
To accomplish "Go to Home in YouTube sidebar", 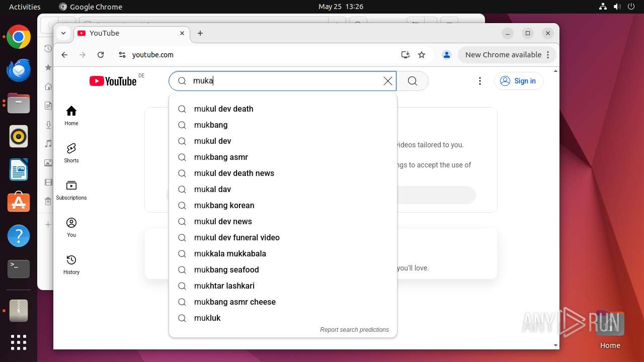I will [71, 116].
